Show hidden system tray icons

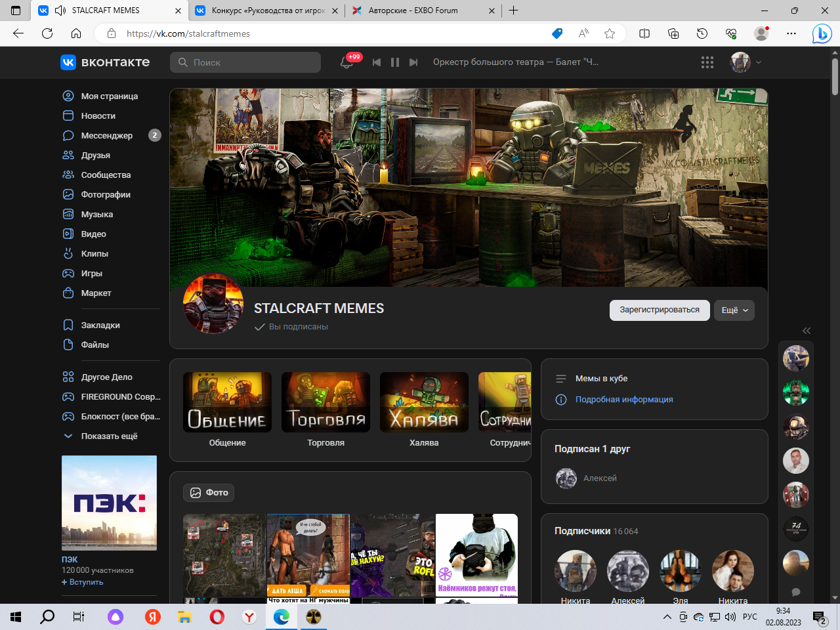pos(667,617)
